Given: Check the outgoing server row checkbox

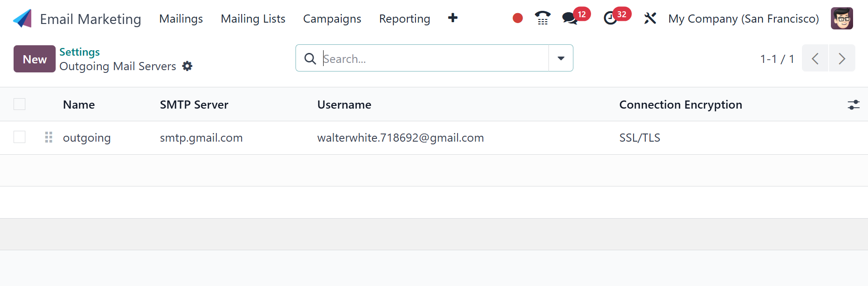Looking at the screenshot, I should click(x=19, y=137).
